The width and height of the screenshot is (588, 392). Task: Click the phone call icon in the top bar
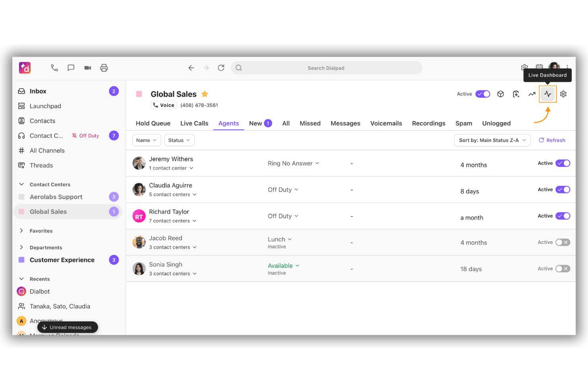pos(54,68)
